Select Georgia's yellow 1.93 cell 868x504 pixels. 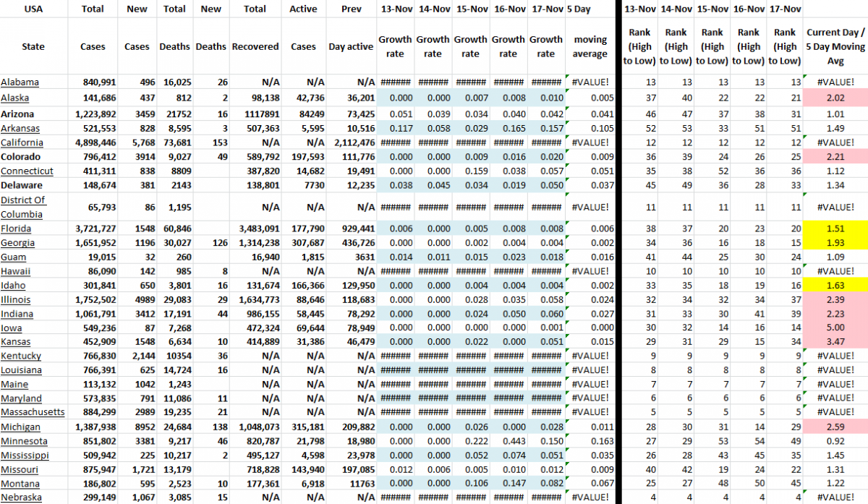836,243
